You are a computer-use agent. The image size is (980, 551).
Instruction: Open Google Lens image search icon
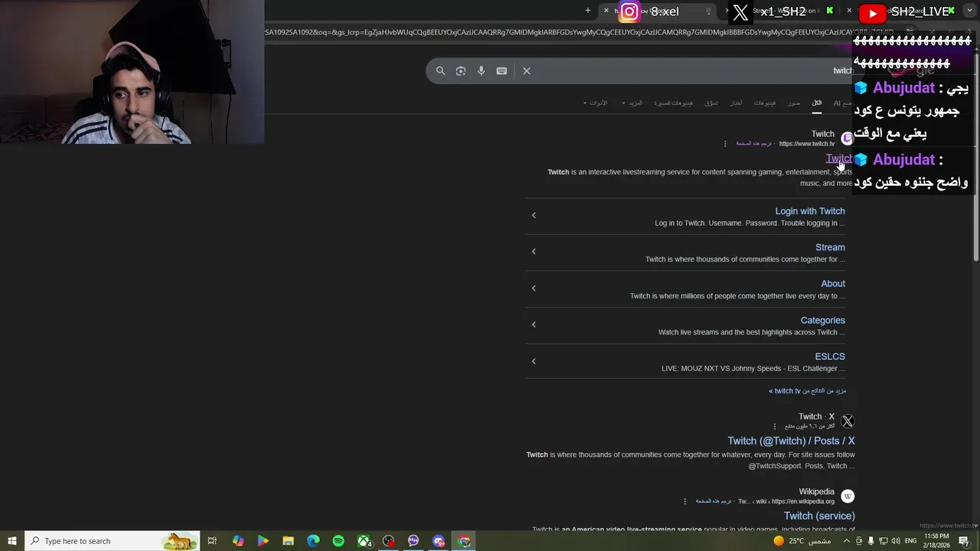461,70
